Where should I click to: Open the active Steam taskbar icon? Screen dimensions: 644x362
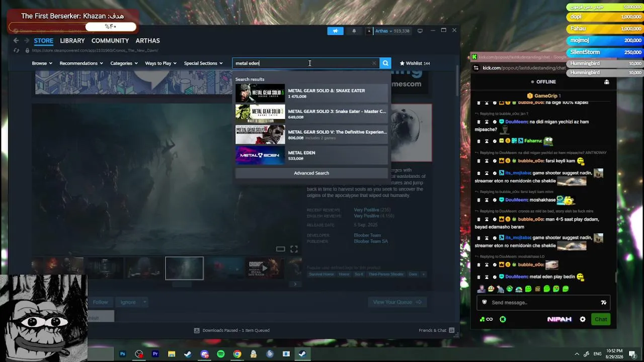302,354
